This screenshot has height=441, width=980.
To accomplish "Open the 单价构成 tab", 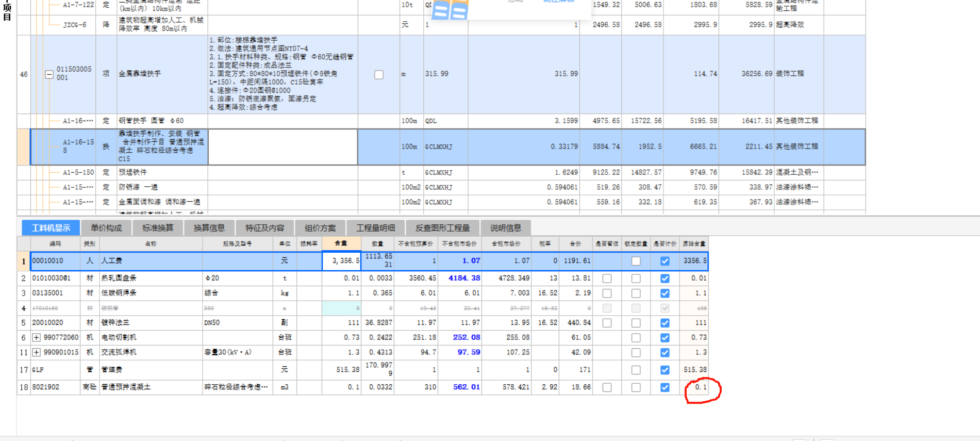I will click(x=106, y=228).
